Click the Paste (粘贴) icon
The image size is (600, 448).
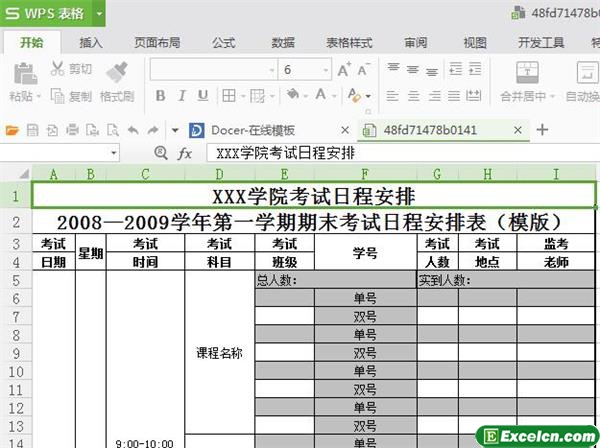click(x=21, y=73)
